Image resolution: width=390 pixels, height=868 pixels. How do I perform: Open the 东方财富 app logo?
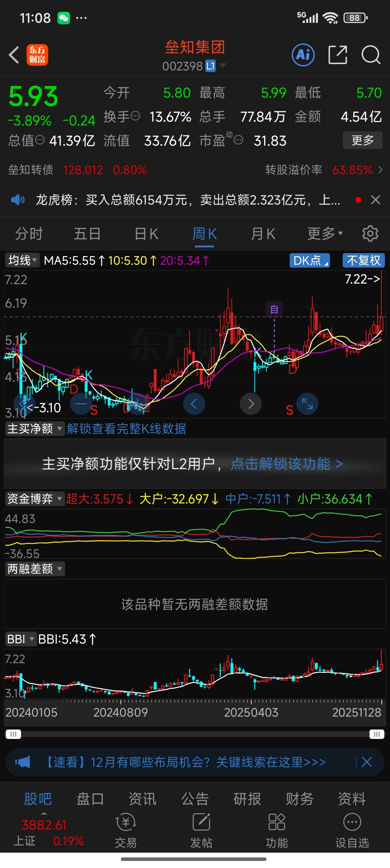click(x=37, y=55)
